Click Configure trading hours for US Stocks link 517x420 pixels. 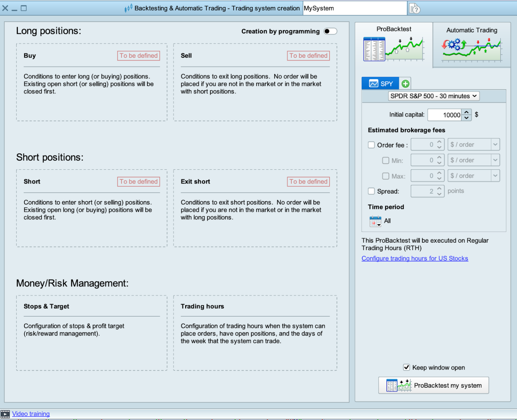pyautogui.click(x=415, y=258)
